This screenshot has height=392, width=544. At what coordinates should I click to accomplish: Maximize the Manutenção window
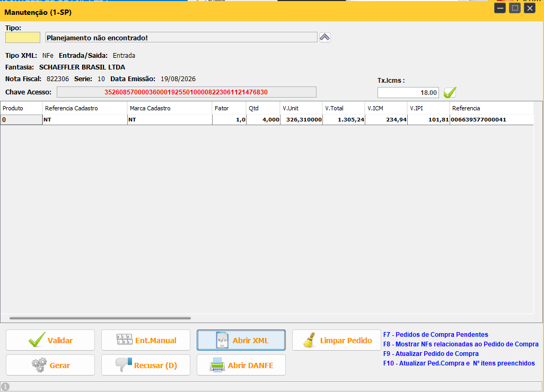pyautogui.click(x=515, y=8)
